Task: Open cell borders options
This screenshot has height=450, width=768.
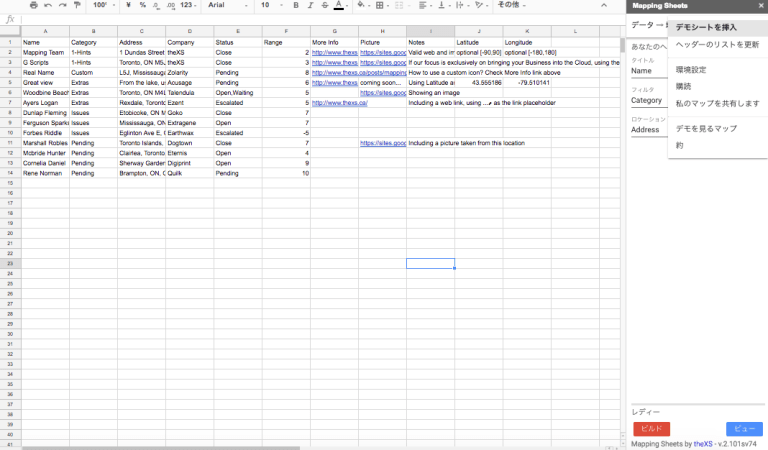Action: tap(382, 5)
